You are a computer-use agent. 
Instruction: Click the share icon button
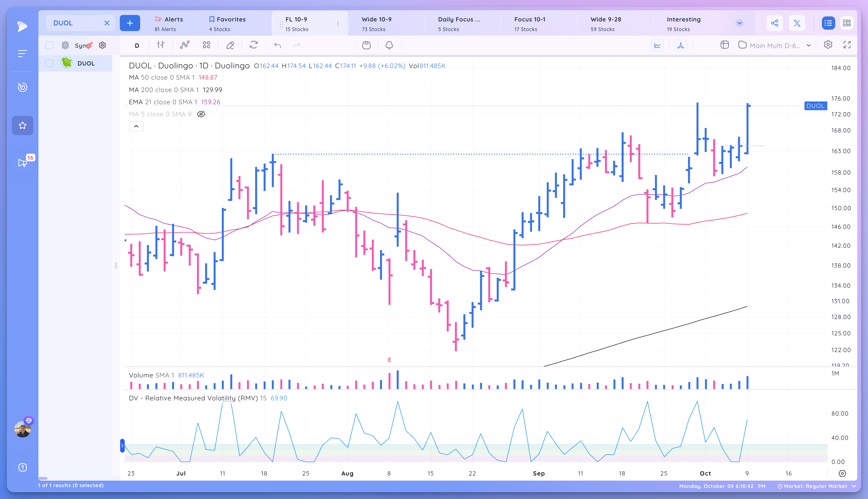click(774, 23)
